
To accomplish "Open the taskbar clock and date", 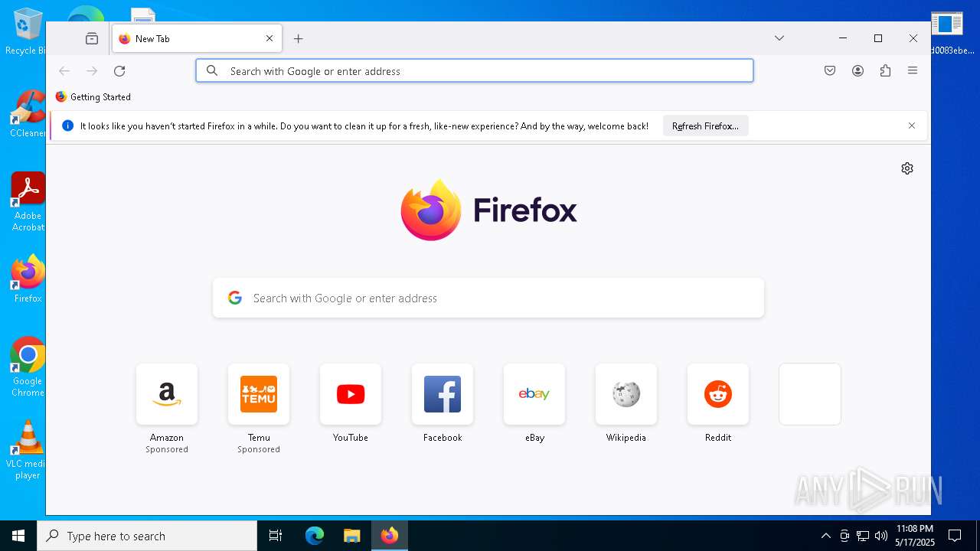I will [914, 536].
